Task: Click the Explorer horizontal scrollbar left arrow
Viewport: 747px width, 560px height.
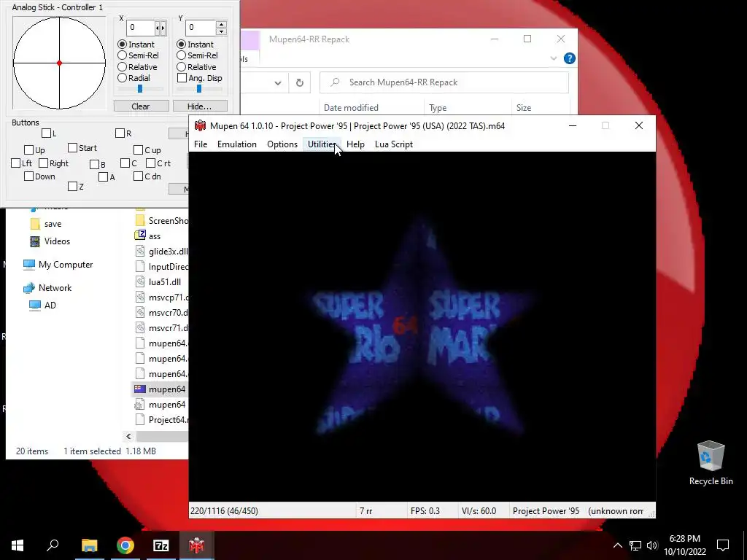Action: (x=128, y=436)
